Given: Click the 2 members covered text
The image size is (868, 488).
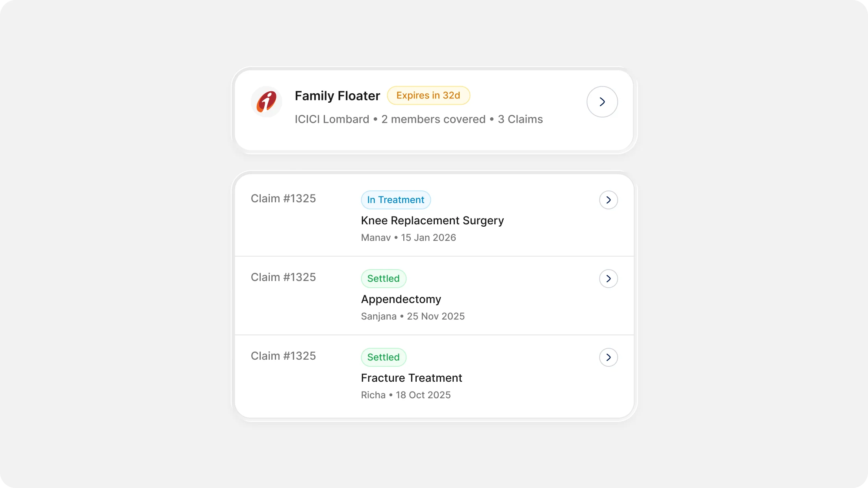Looking at the screenshot, I should (x=432, y=119).
